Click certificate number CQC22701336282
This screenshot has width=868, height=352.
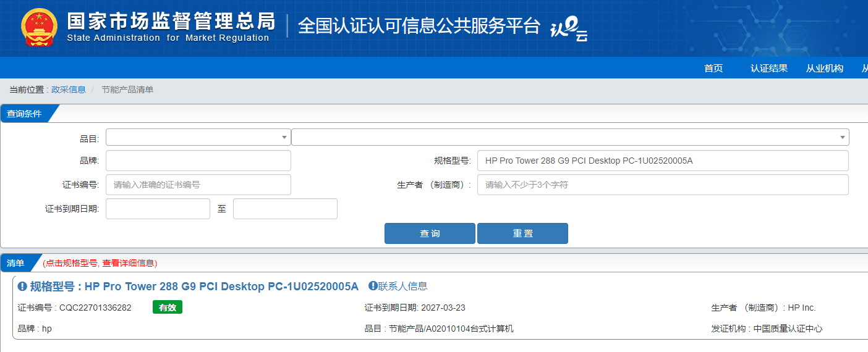[95, 308]
